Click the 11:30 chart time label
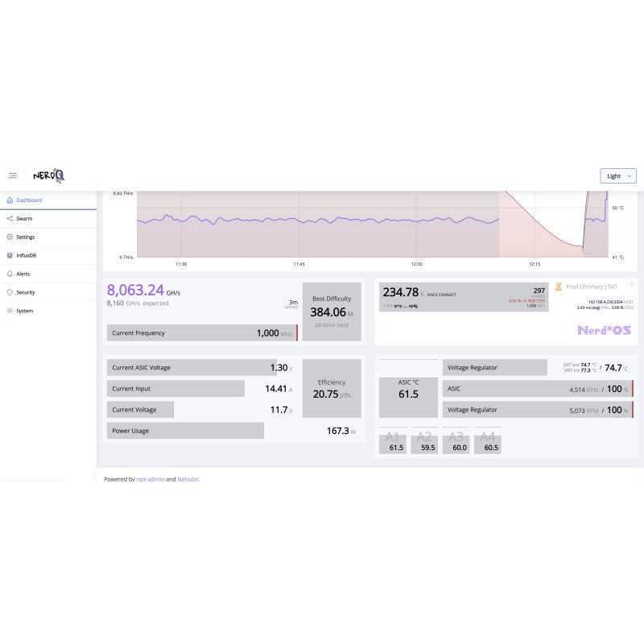644x644 pixels. pos(181,264)
